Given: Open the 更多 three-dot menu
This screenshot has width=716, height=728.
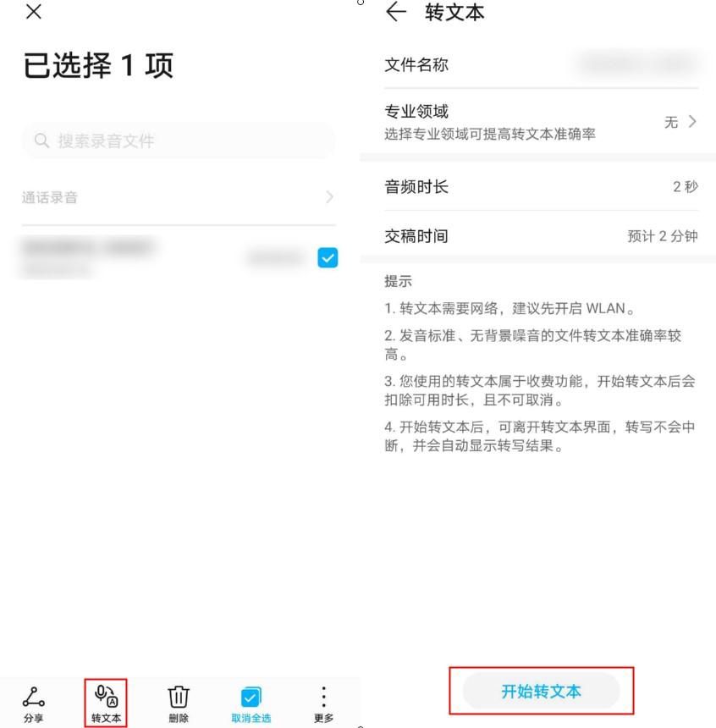Looking at the screenshot, I should tap(323, 697).
